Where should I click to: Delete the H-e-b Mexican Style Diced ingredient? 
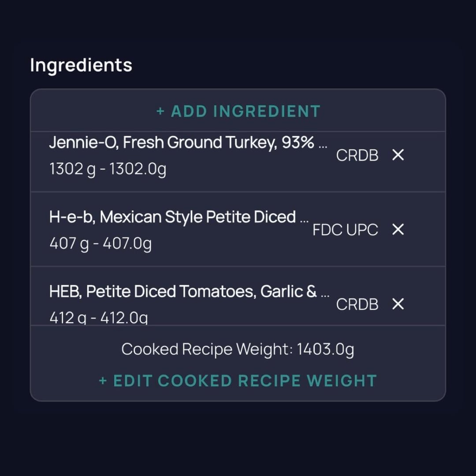pyautogui.click(x=398, y=230)
